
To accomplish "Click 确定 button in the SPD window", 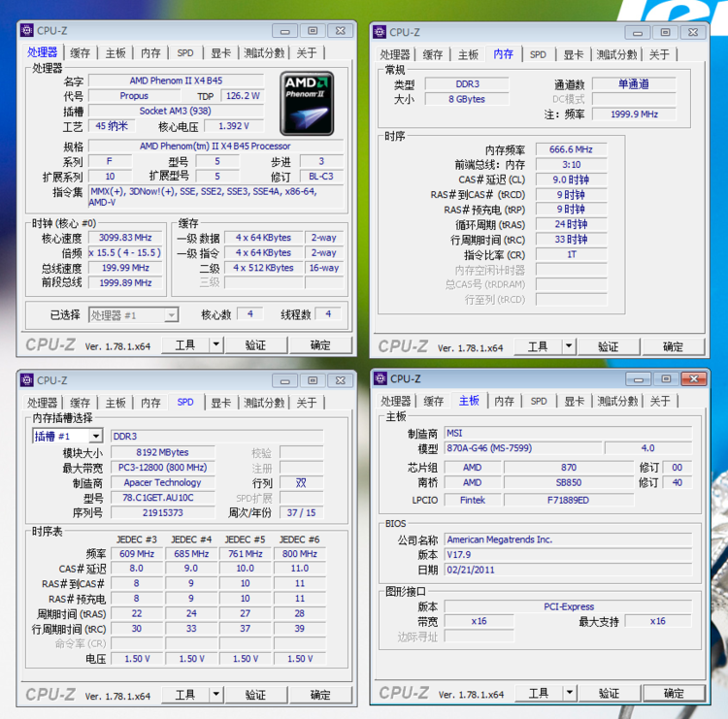I will point(320,695).
